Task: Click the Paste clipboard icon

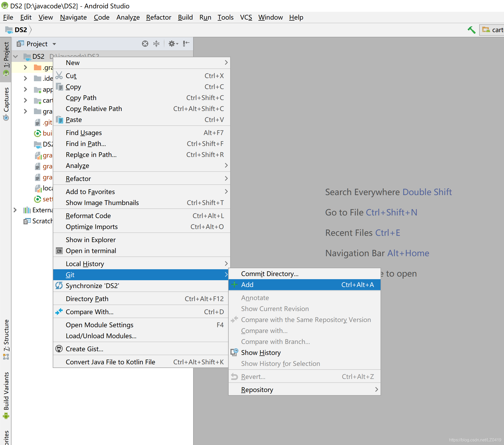Action: point(60,119)
